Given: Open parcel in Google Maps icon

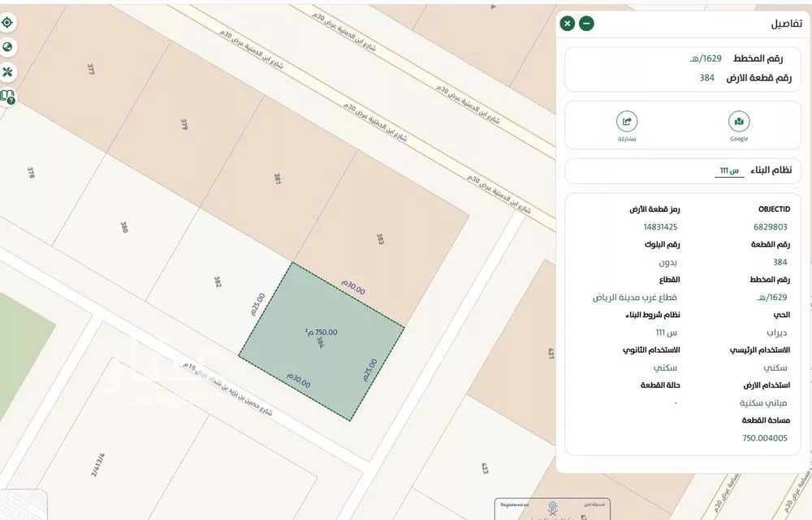Looking at the screenshot, I should click(739, 121).
